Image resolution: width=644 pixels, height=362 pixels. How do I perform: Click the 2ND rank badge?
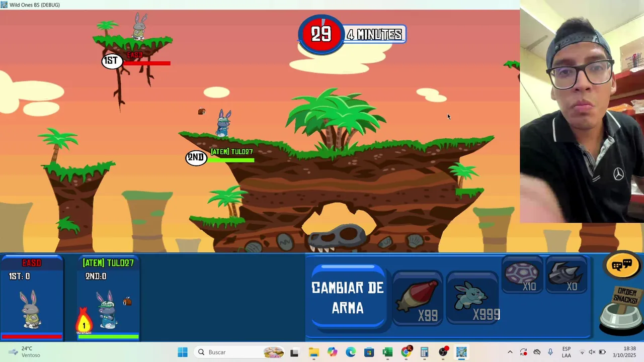tap(196, 157)
